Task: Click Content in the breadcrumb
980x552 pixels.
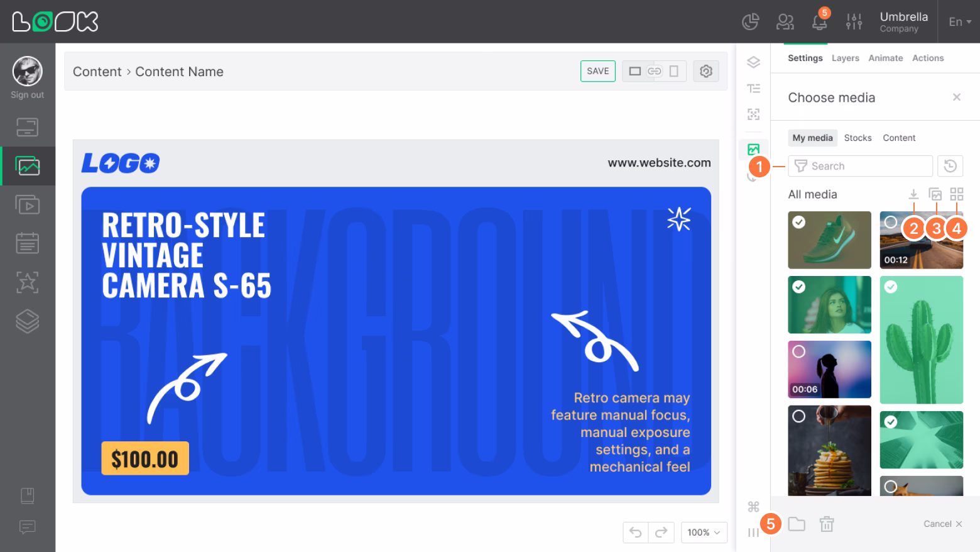Action: click(x=97, y=72)
